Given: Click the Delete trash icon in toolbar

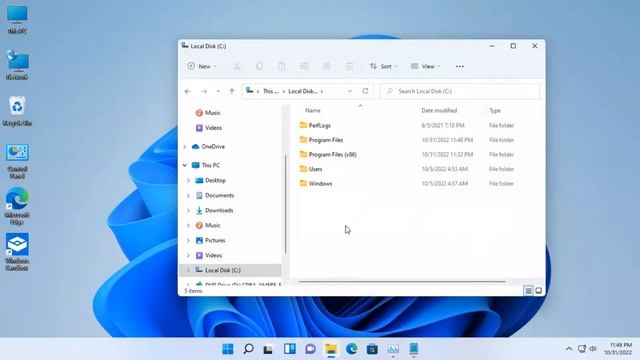Looking at the screenshot, I should 349,66.
